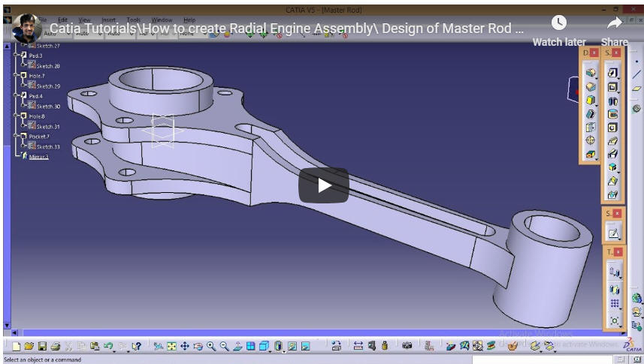Play the YouTube video

tap(324, 185)
